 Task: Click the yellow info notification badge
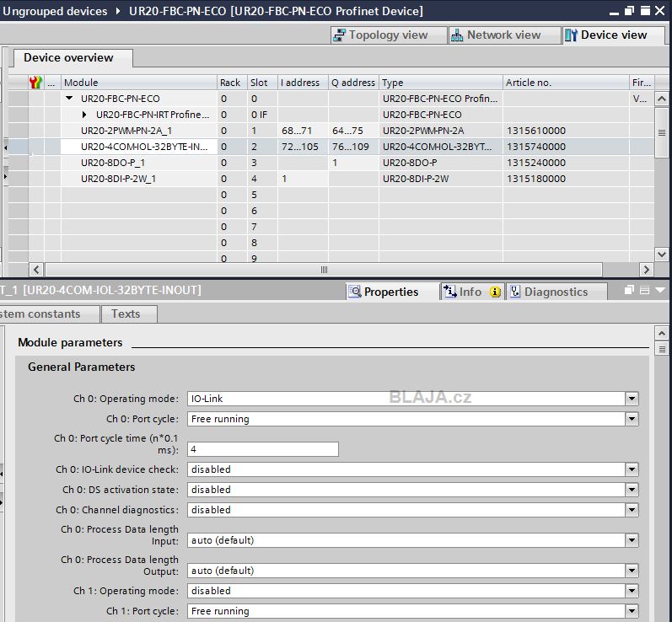pos(495,292)
